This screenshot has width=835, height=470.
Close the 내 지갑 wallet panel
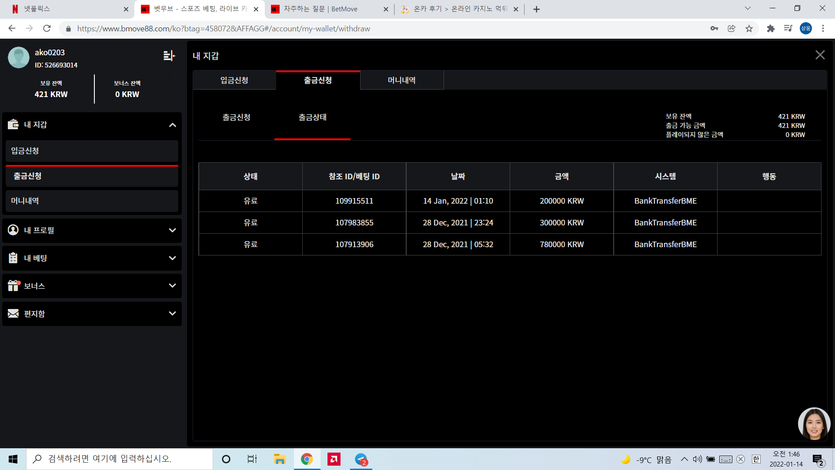coord(820,55)
